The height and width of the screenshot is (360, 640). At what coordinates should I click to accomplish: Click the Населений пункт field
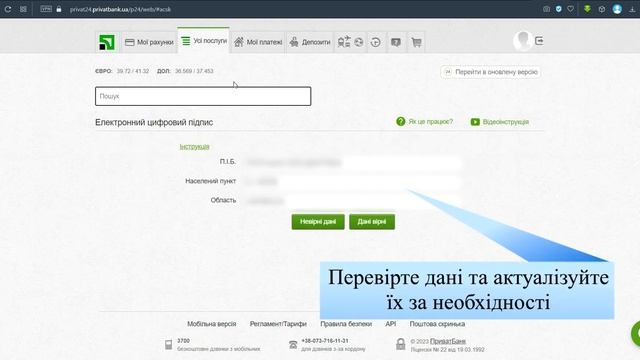tap(352, 181)
